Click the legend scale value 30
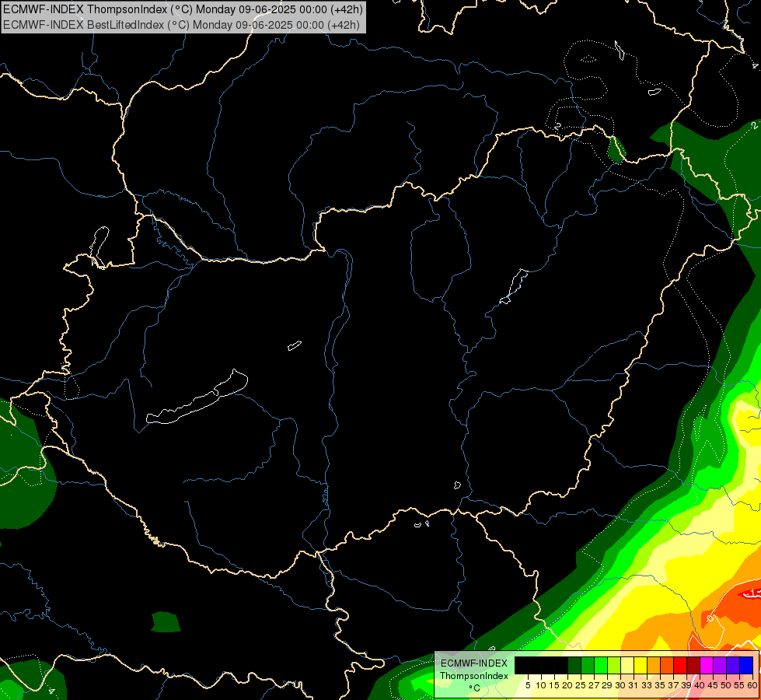761x700 pixels. coord(620,685)
